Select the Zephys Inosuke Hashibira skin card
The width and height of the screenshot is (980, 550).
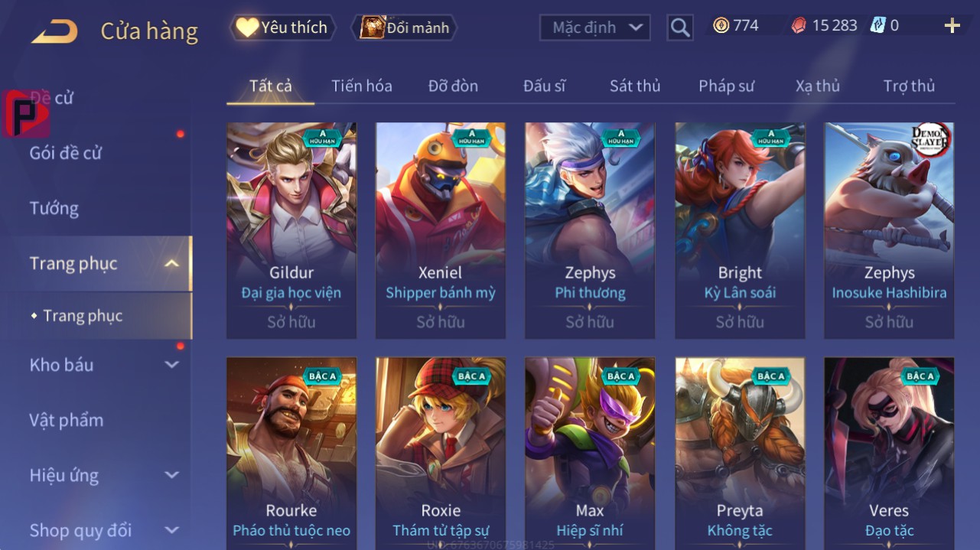889,230
